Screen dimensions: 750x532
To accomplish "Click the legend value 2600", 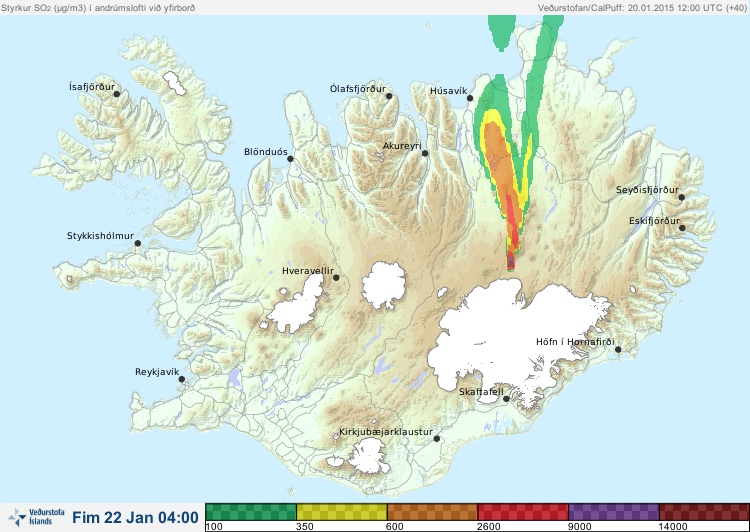I will point(488,526).
